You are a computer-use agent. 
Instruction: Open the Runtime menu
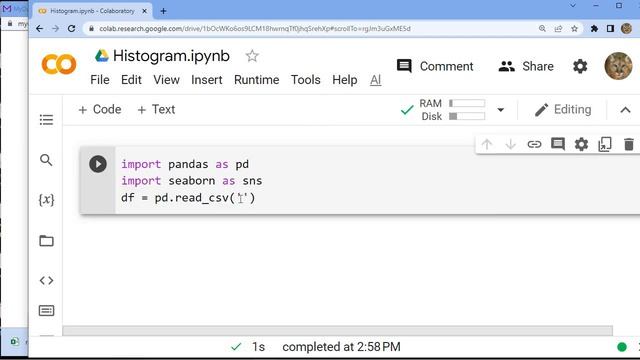tap(256, 80)
